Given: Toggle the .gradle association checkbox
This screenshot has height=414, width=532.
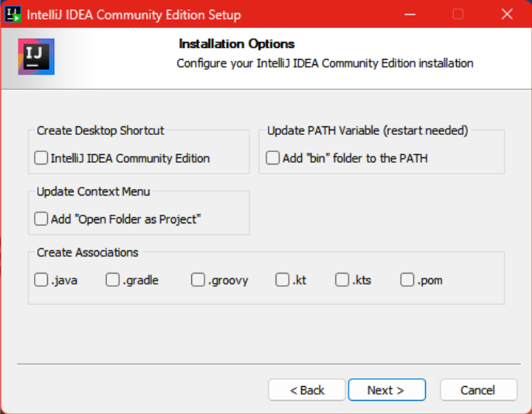Looking at the screenshot, I should (113, 280).
